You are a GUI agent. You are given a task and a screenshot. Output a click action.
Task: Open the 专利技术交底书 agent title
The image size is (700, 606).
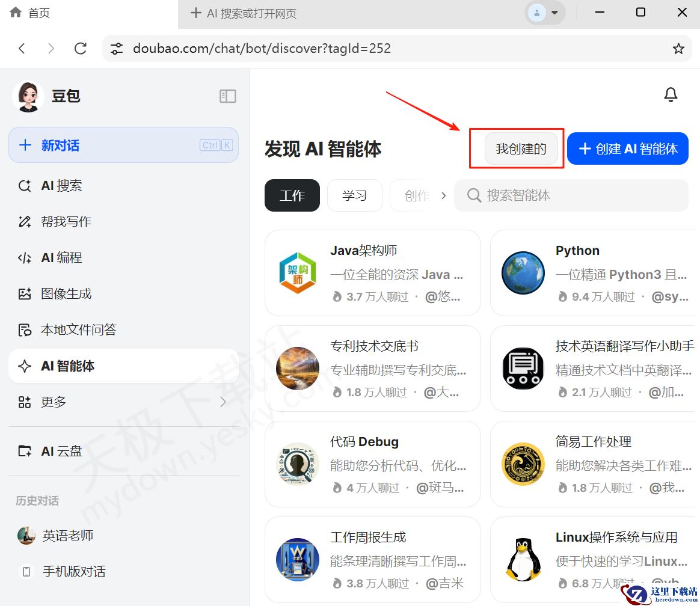(374, 346)
